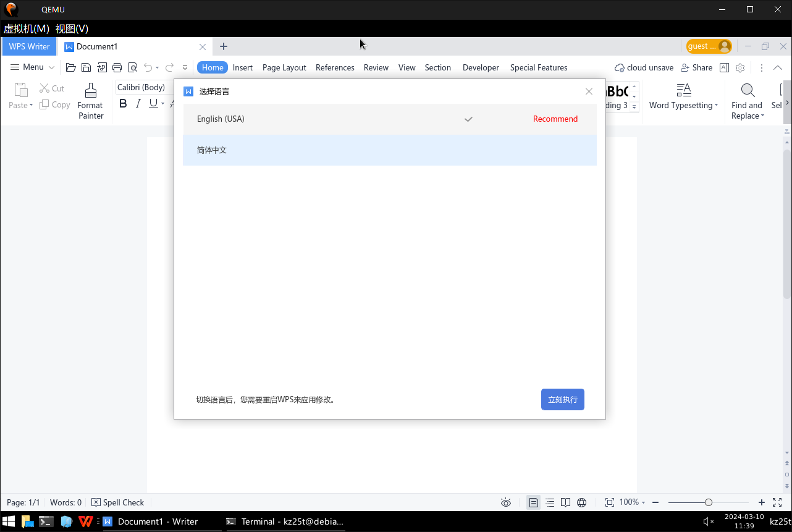Click the Save icon in quick toolbar

[86, 67]
